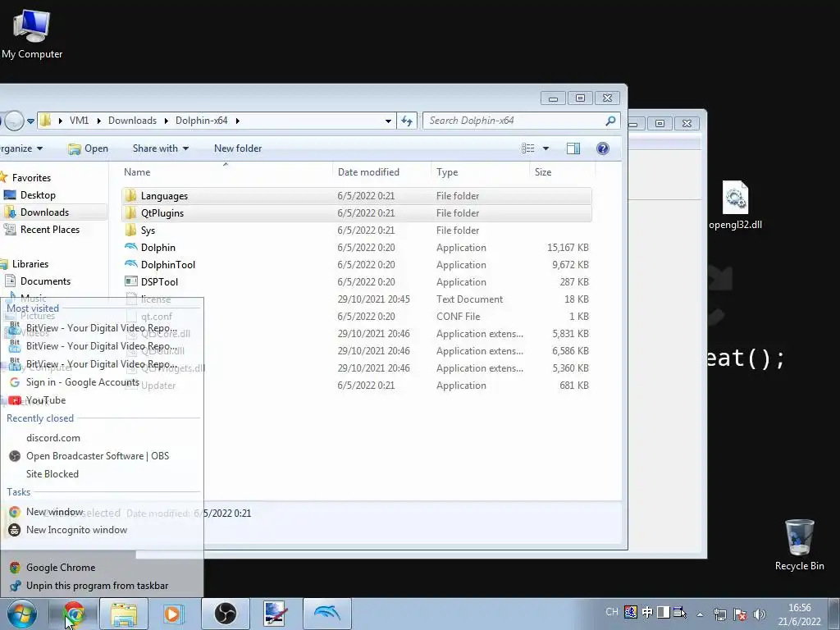840x630 pixels.
Task: Open the network tray icon
Action: [x=720, y=614]
